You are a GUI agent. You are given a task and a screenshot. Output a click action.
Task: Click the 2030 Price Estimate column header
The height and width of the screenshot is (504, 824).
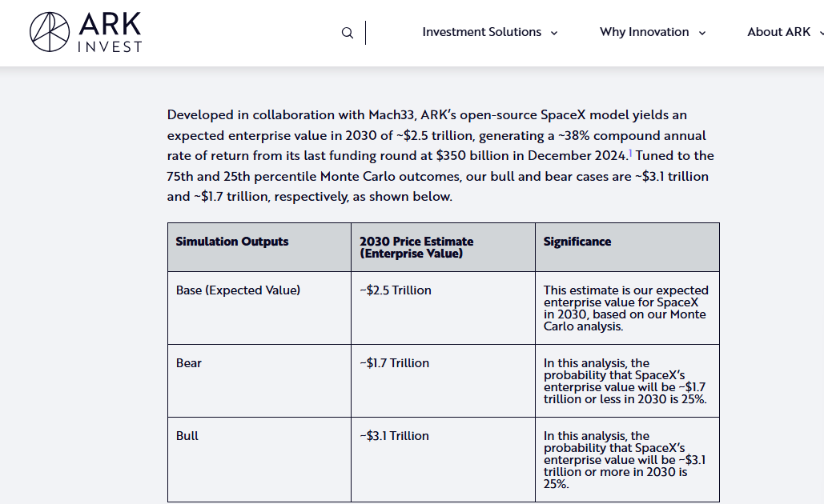[x=416, y=247]
